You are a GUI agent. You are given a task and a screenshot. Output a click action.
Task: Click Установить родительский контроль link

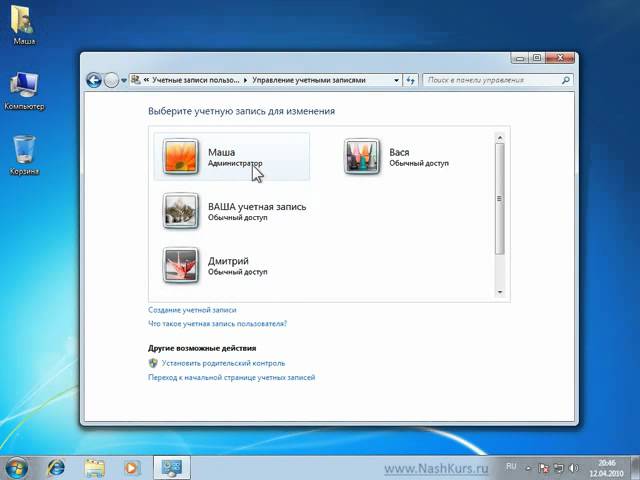tap(223, 363)
